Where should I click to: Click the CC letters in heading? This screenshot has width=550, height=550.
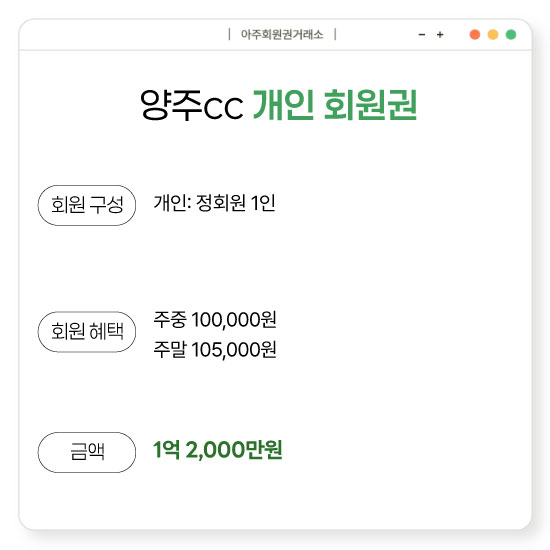click(223, 108)
